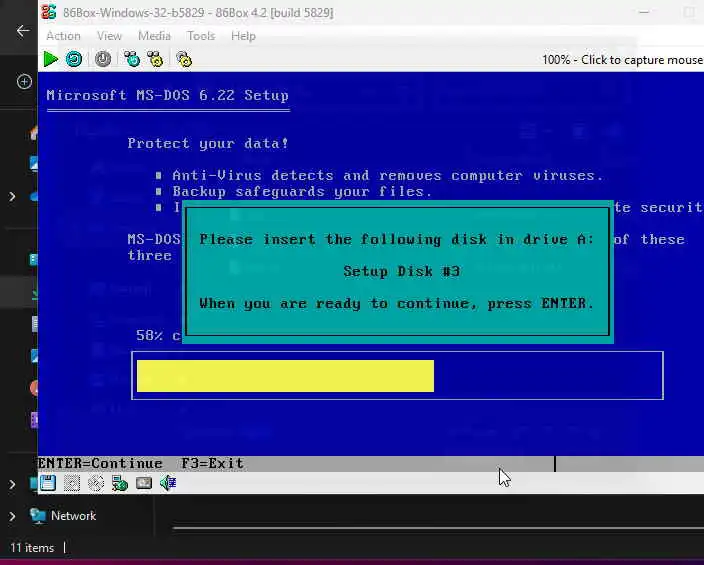
Task: Click the 86Box app logo in title bar
Action: (48, 12)
